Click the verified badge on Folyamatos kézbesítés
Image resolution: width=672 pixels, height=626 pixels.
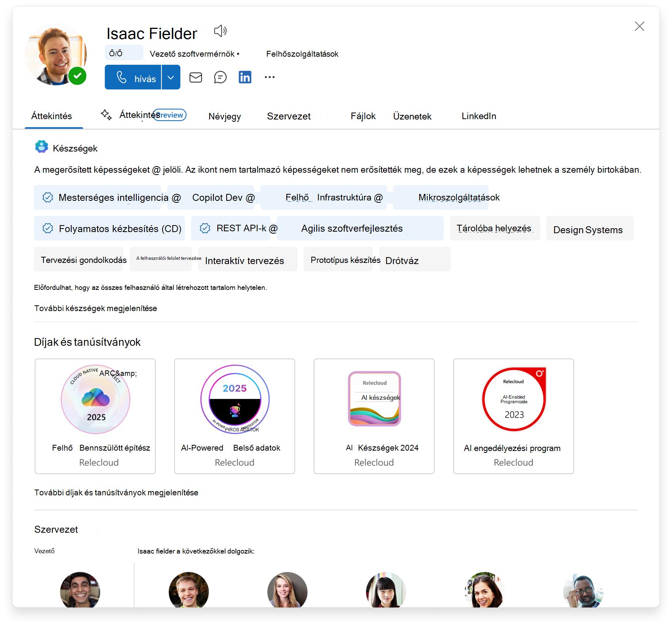48,228
